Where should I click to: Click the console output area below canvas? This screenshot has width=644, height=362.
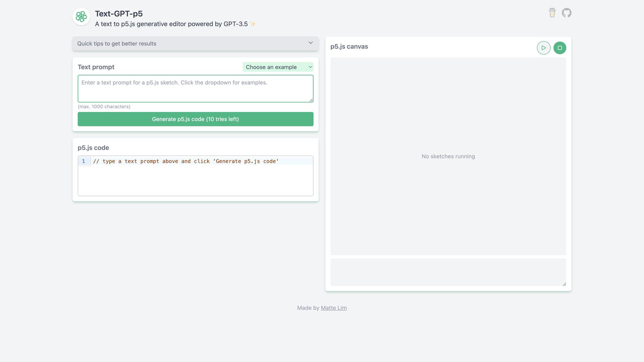pyautogui.click(x=448, y=272)
